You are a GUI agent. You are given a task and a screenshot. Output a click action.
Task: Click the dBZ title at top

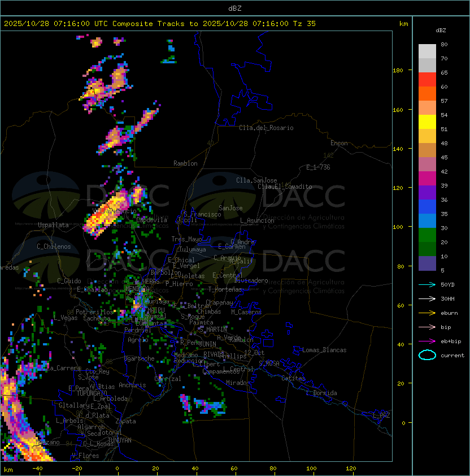pos(235,8)
